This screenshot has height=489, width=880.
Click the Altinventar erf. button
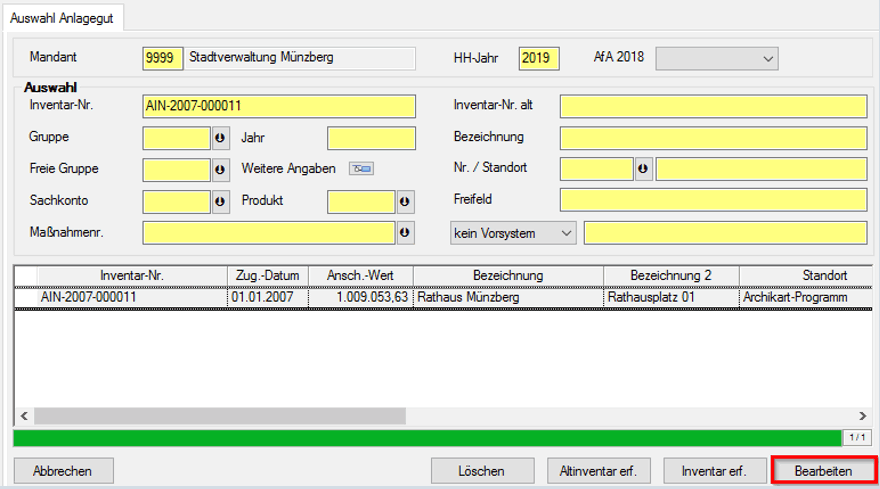599,471
